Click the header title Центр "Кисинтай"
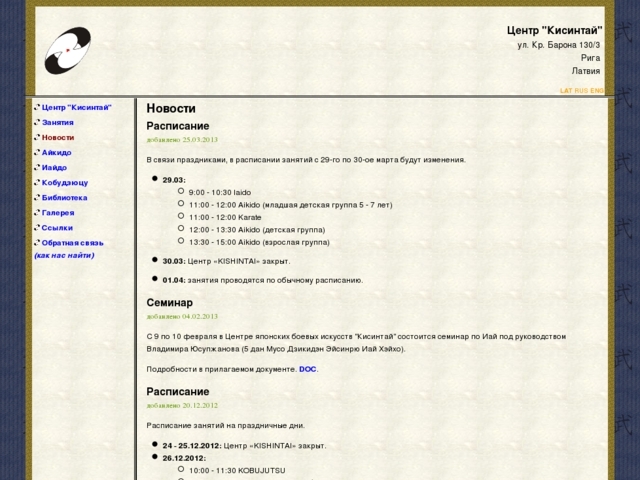 (554, 31)
